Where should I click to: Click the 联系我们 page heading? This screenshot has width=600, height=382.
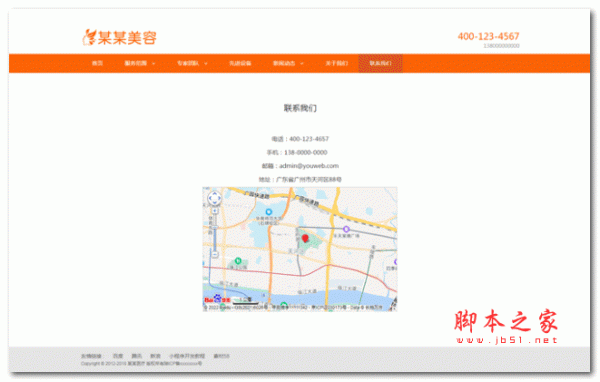[x=300, y=108]
